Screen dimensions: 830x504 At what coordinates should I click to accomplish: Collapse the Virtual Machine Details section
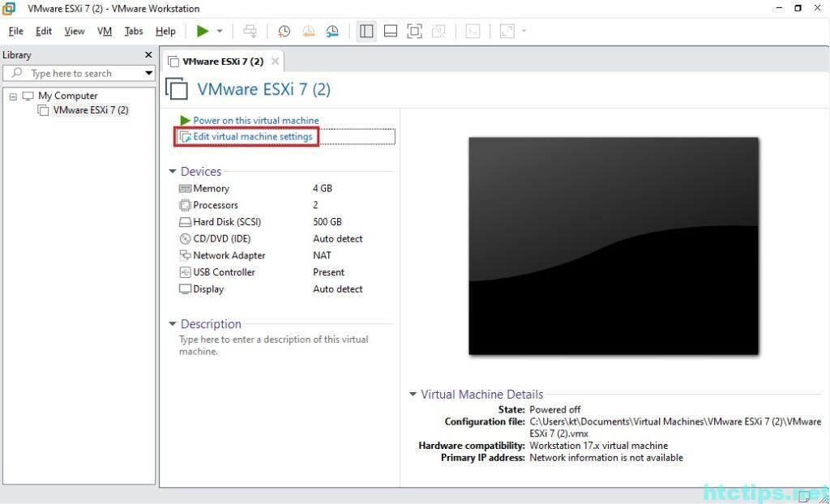[413, 394]
